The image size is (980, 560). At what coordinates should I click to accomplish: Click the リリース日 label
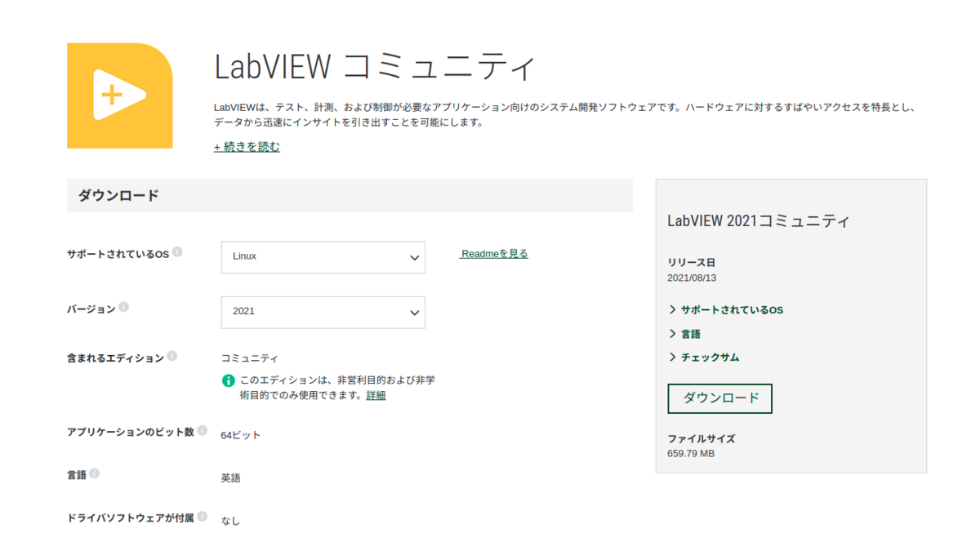pos(692,263)
